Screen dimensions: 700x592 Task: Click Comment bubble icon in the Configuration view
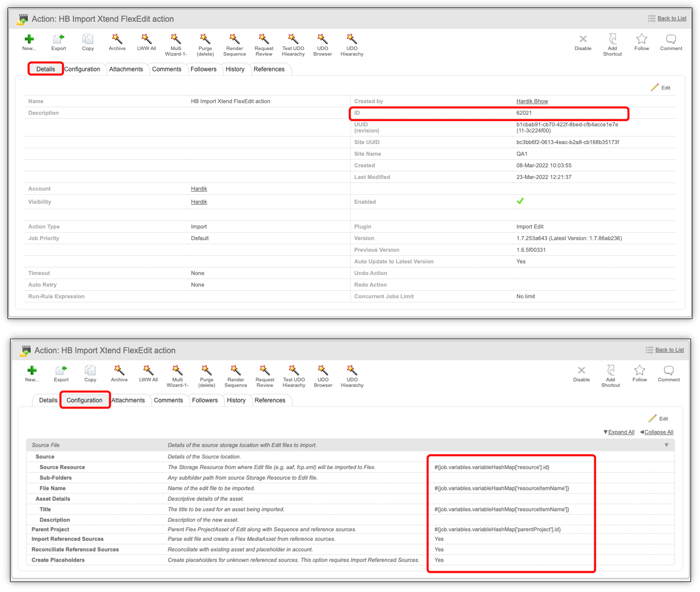click(x=669, y=371)
